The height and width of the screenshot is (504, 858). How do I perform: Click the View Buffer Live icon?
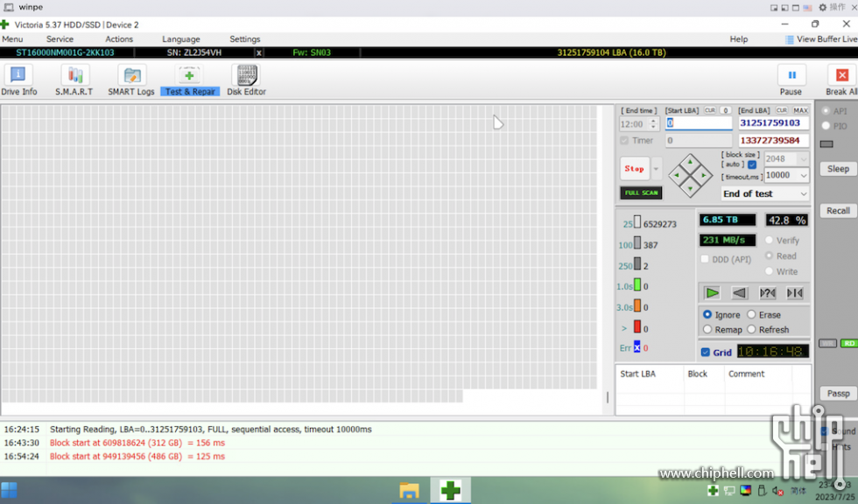point(789,39)
